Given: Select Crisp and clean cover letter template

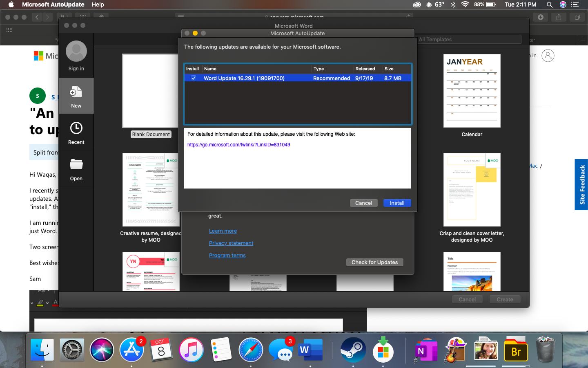Looking at the screenshot, I should click(472, 190).
